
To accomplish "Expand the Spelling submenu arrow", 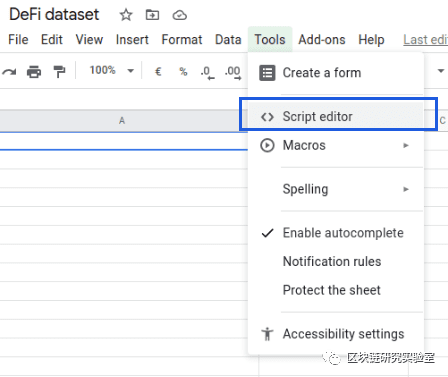I will [x=406, y=189].
